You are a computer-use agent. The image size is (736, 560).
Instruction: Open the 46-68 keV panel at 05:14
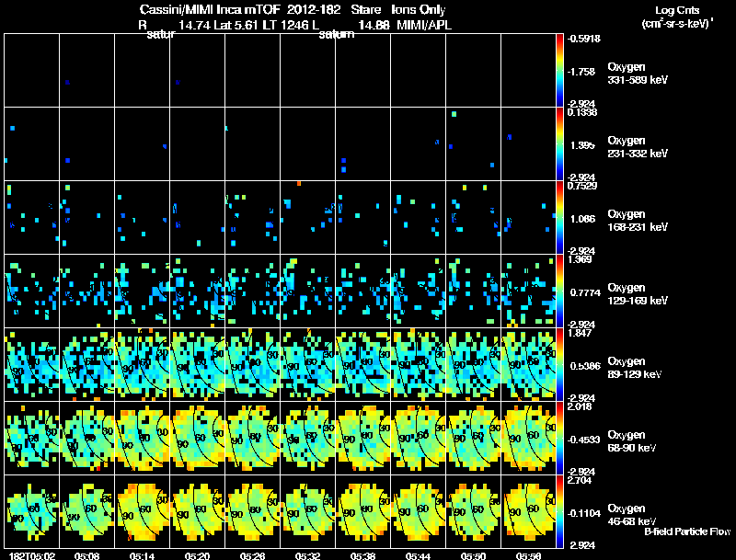click(143, 511)
